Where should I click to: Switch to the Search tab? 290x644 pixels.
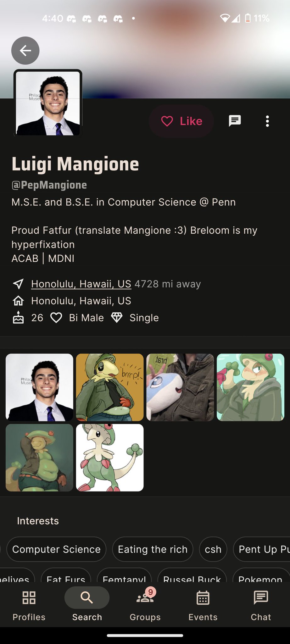point(87,605)
